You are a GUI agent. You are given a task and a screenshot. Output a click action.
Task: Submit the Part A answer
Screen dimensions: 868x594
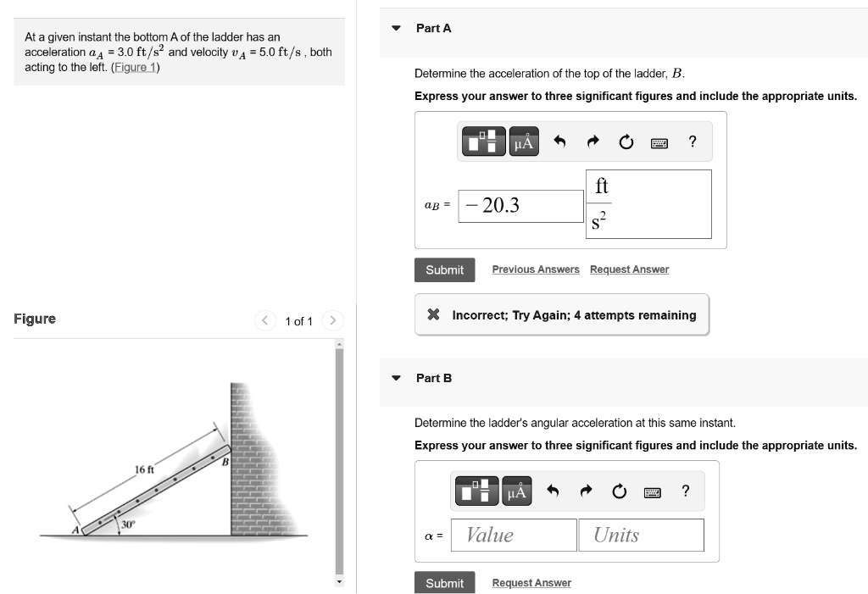click(444, 269)
